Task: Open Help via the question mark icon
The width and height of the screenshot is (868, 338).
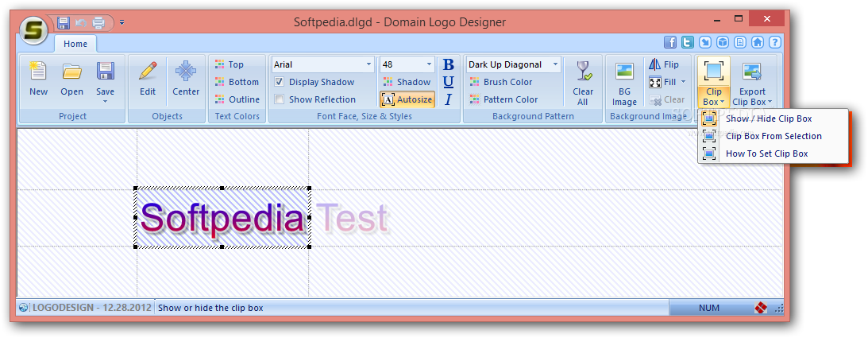Action: [x=775, y=42]
